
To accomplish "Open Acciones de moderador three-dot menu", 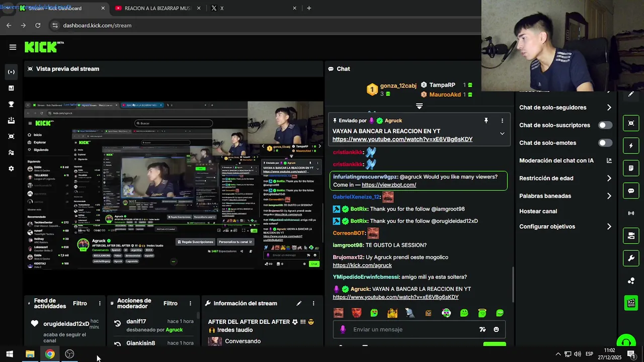I will [190, 303].
